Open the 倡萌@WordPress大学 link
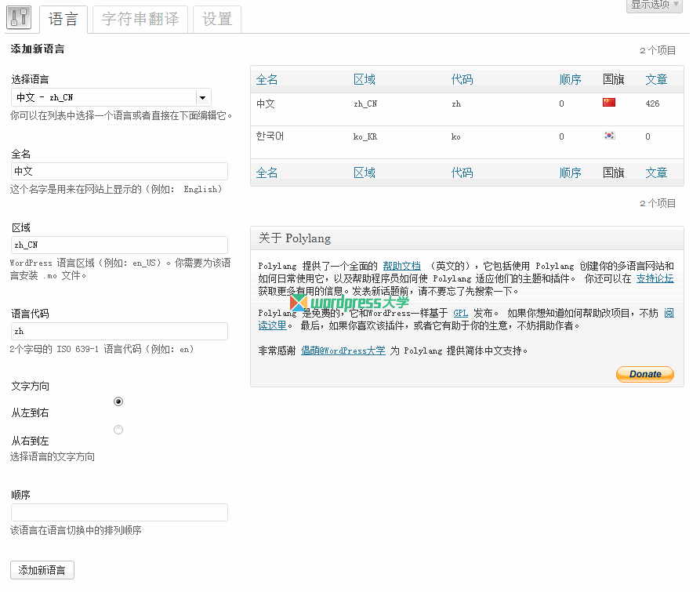The image size is (700, 592). [344, 350]
